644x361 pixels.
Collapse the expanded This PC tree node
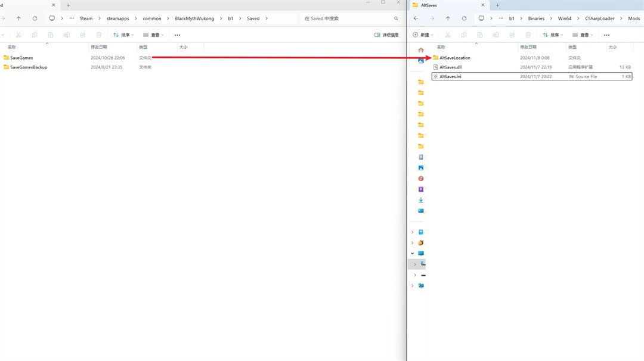click(x=412, y=253)
